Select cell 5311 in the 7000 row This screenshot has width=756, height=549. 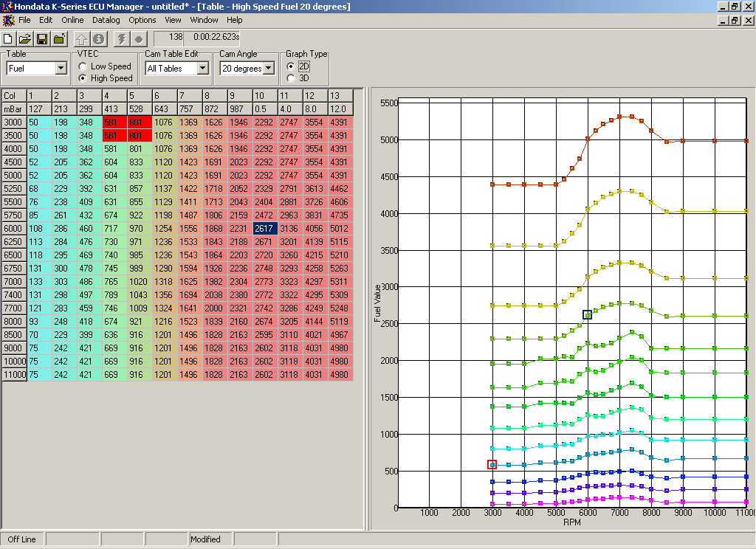pyautogui.click(x=340, y=281)
